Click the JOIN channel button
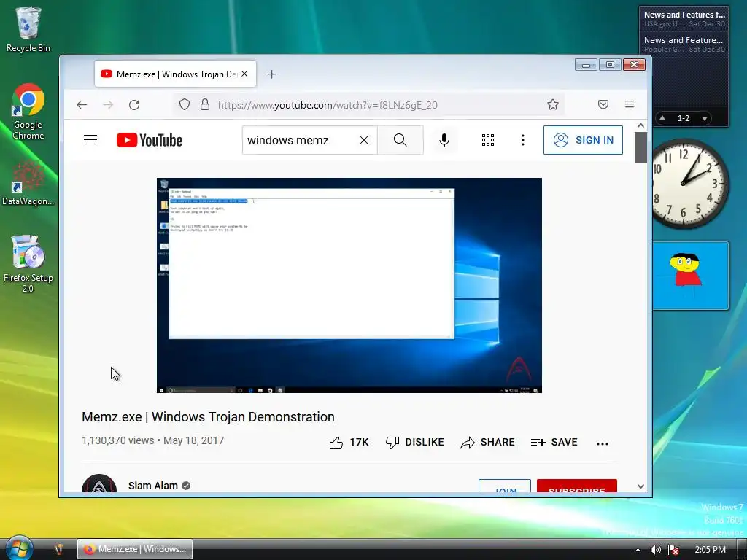 (x=505, y=486)
